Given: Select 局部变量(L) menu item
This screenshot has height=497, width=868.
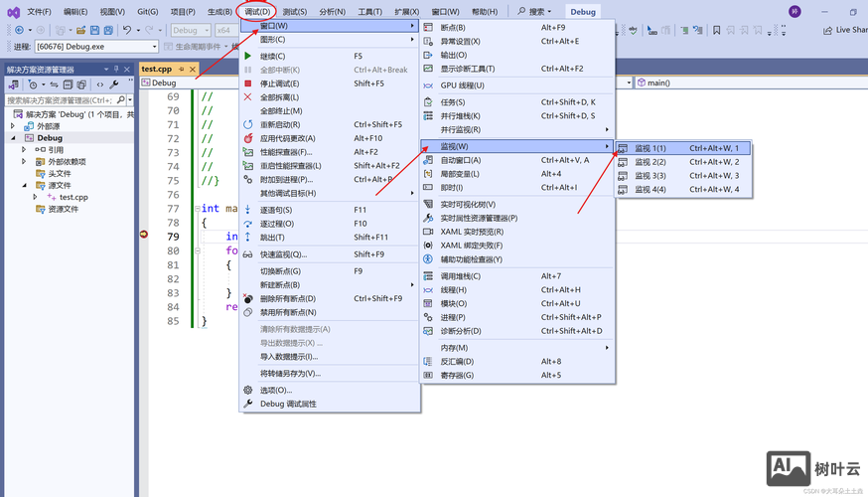Looking at the screenshot, I should click(517, 174).
